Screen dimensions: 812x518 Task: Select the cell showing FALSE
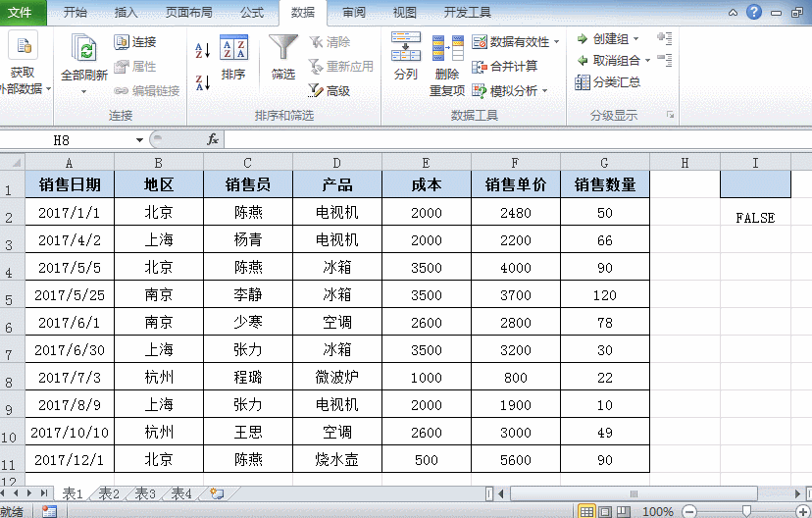point(755,212)
